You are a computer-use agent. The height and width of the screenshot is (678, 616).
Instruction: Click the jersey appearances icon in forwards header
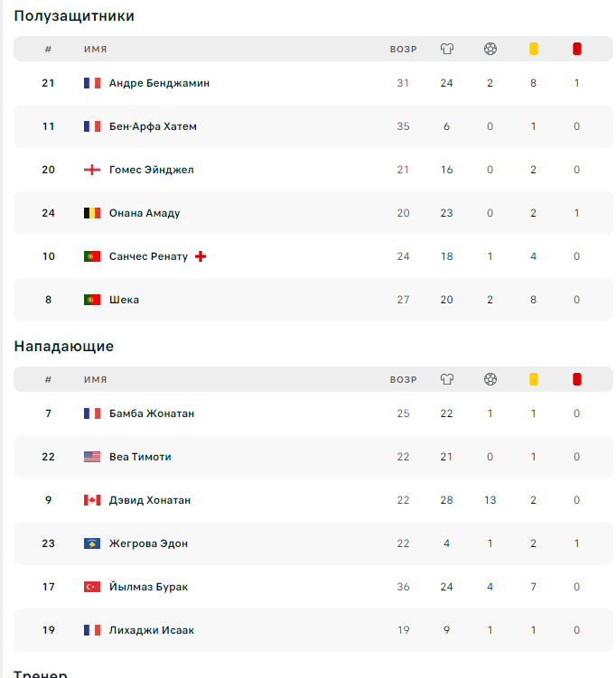pos(446,379)
